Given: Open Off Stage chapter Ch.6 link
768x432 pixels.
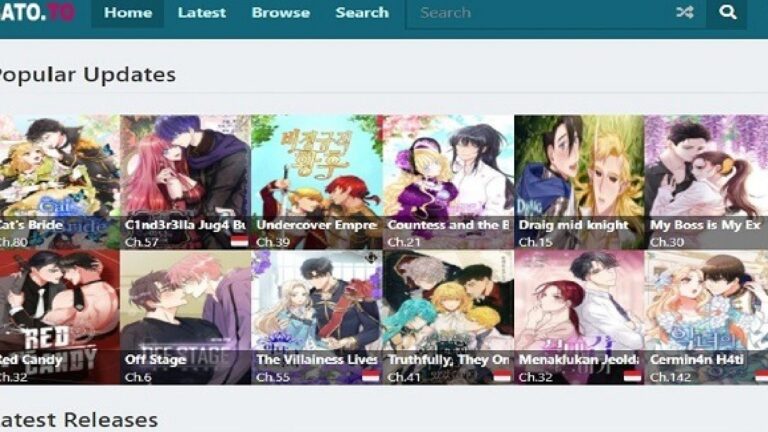Looking at the screenshot, I should [x=138, y=377].
